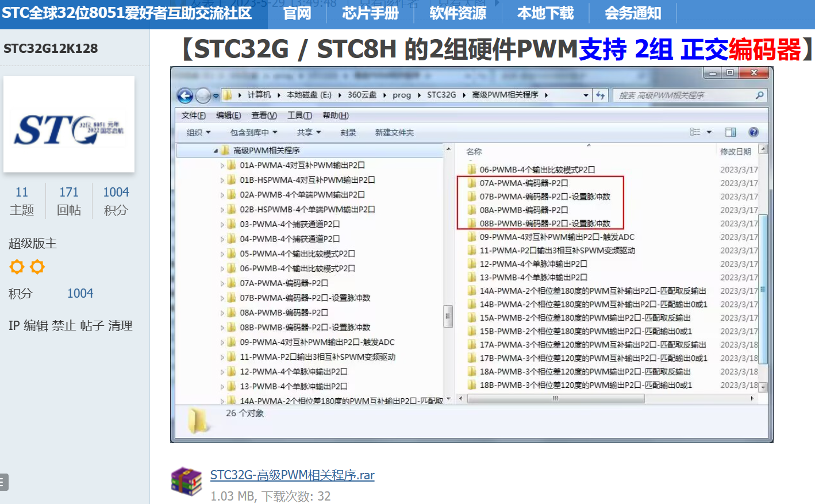Viewport: 815px width, 504px height.
Task: Click the folder tree vertical scrollbar thumb
Action: pos(448,317)
